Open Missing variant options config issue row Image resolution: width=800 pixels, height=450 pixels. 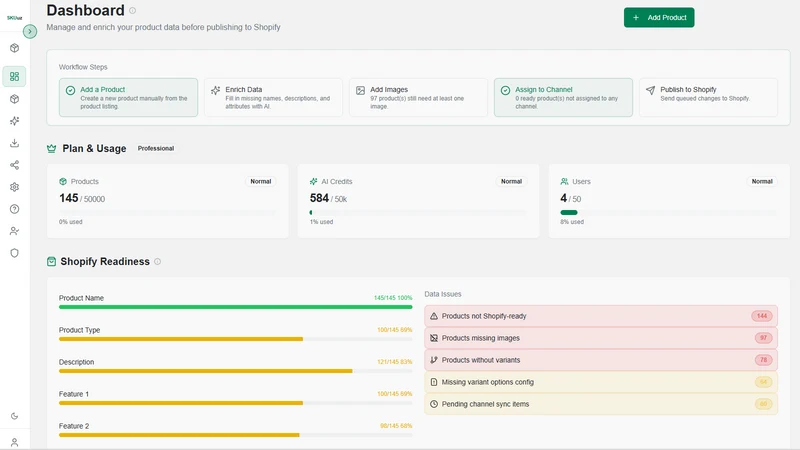coord(601,382)
